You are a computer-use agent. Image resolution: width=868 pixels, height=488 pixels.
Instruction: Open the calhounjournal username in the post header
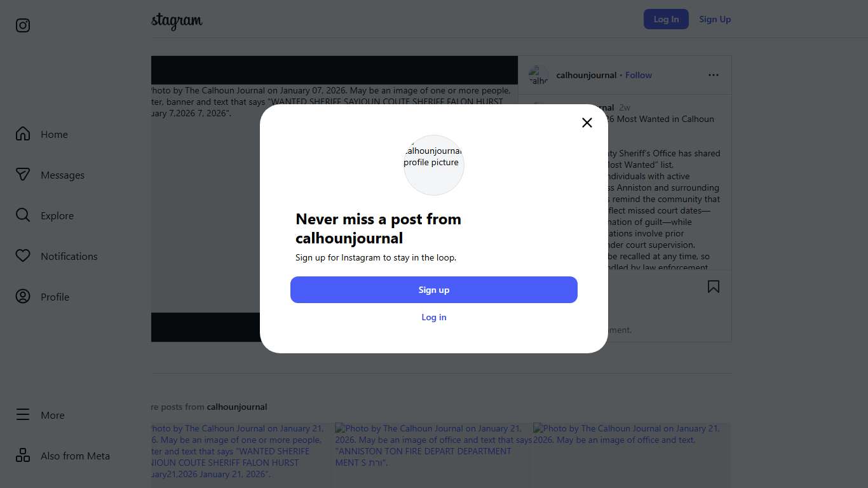586,75
